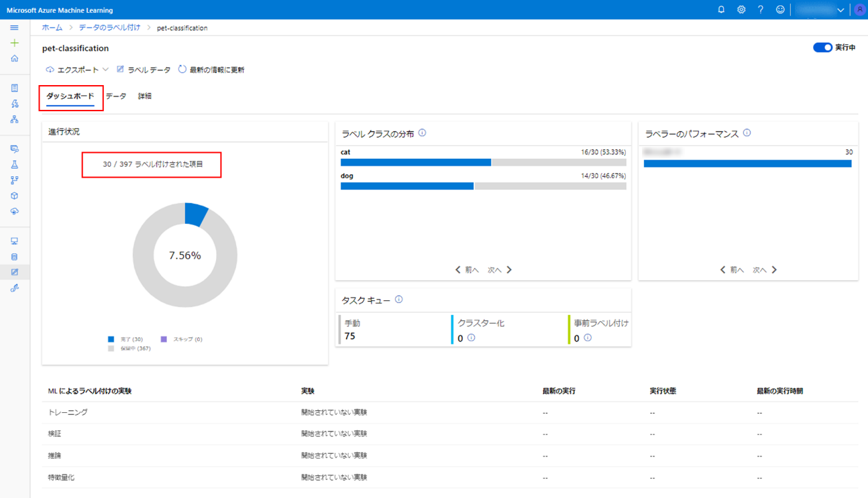Open Compute monitor icon in sidebar

pos(14,241)
